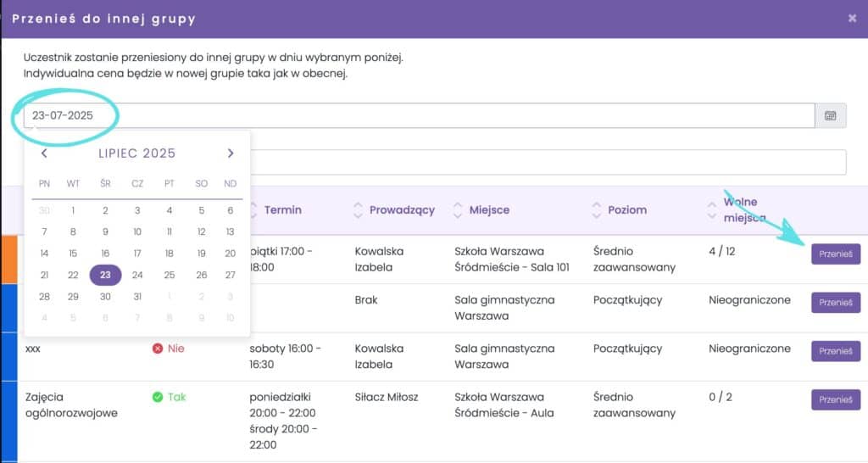Select day 24 in the calendar
868x463 pixels.
pos(137,275)
